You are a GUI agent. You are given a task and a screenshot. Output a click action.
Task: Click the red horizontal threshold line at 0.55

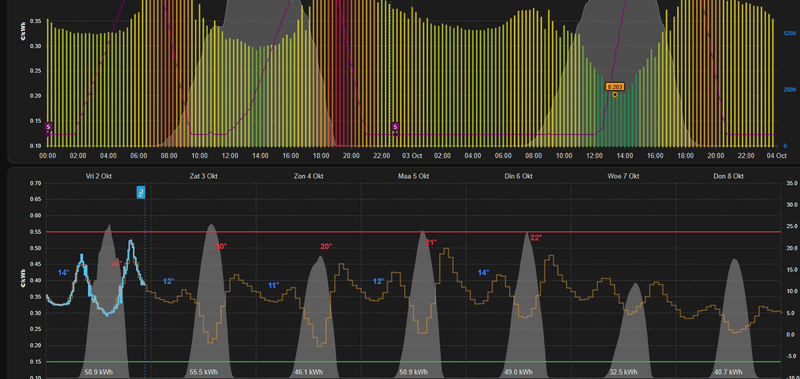click(413, 232)
